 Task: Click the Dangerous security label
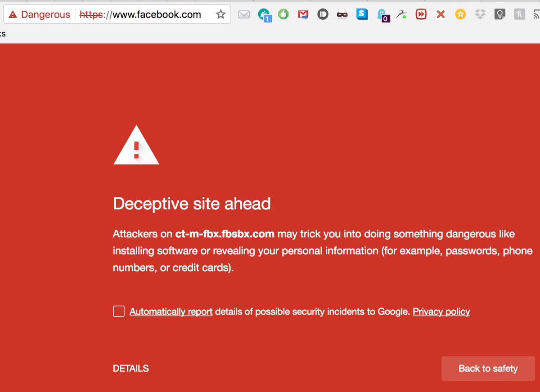point(45,15)
